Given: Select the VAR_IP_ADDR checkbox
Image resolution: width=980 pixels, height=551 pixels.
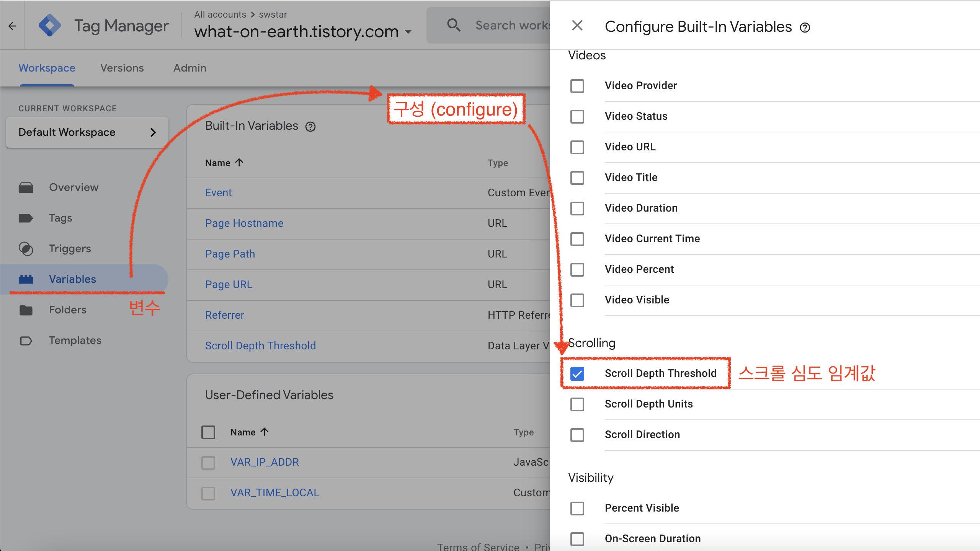Looking at the screenshot, I should [208, 463].
